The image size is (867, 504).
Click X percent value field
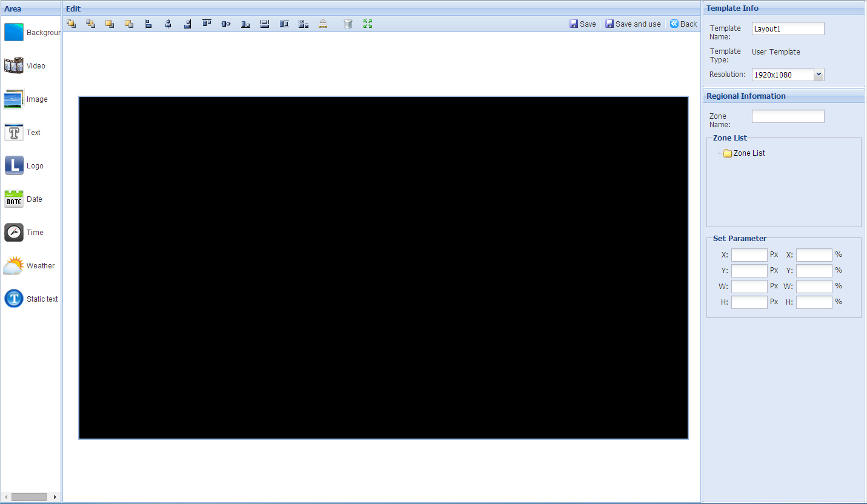814,255
